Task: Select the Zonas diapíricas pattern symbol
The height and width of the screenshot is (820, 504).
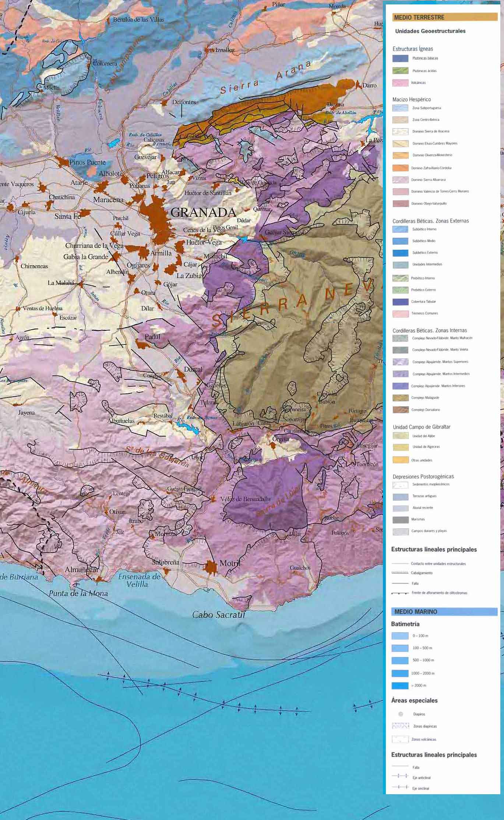Action: tap(401, 726)
